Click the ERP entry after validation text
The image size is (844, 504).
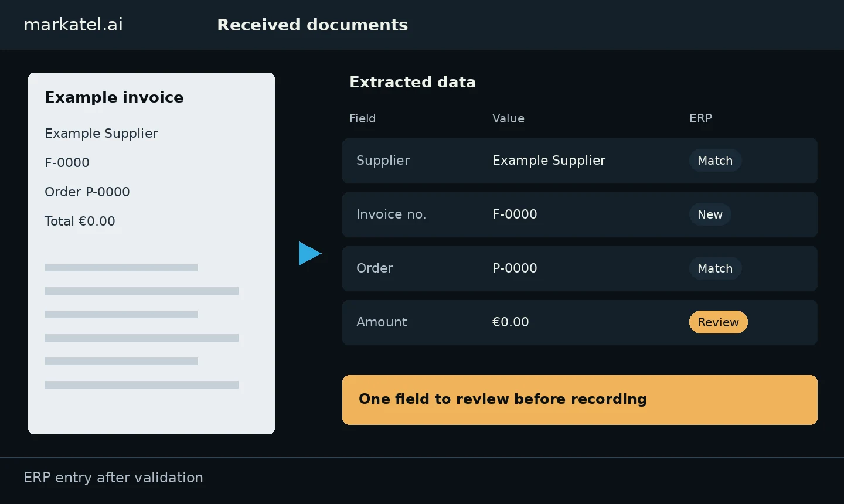(x=113, y=478)
